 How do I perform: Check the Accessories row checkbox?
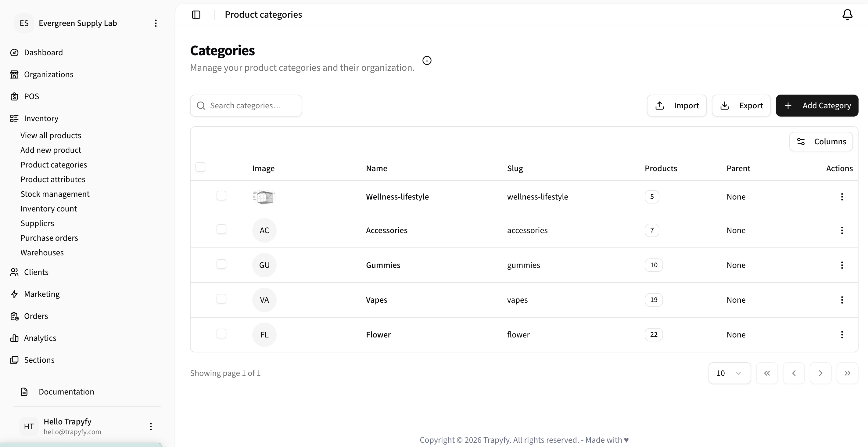(x=221, y=229)
